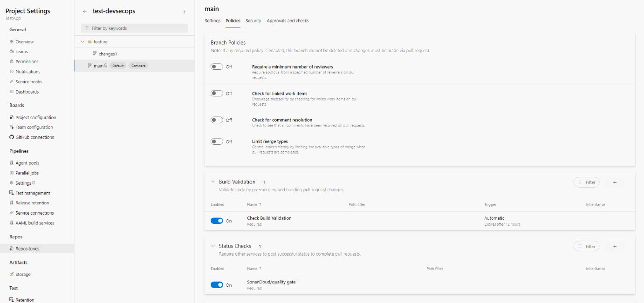
Task: Open Service hooks in General section
Action: coord(28,82)
